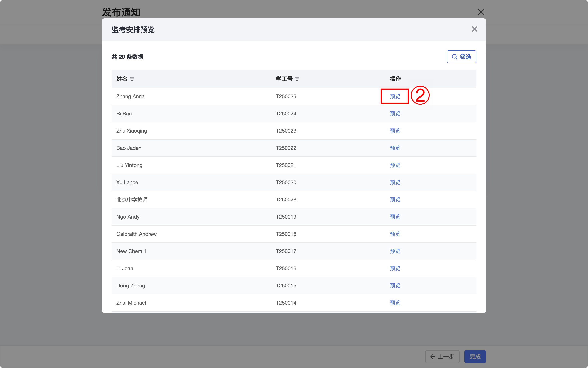Preview Bi Ran's arrangement
This screenshot has height=368, width=588.
tap(395, 114)
